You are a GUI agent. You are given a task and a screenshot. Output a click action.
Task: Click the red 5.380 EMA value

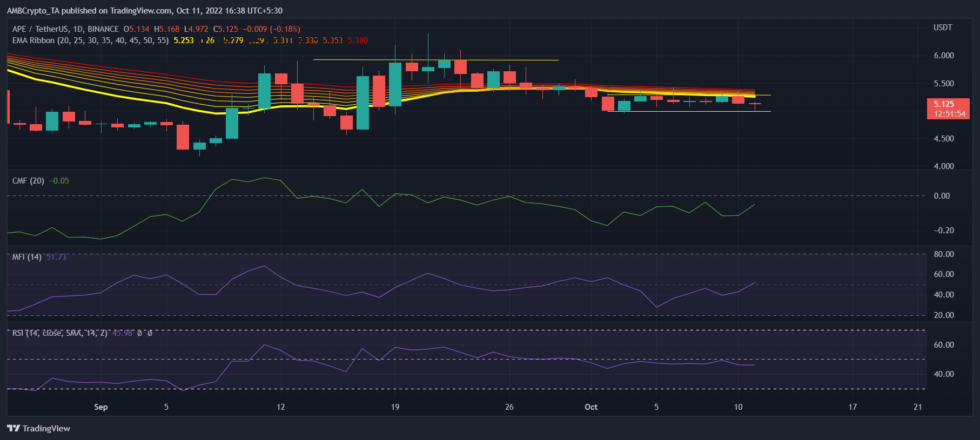coord(358,40)
